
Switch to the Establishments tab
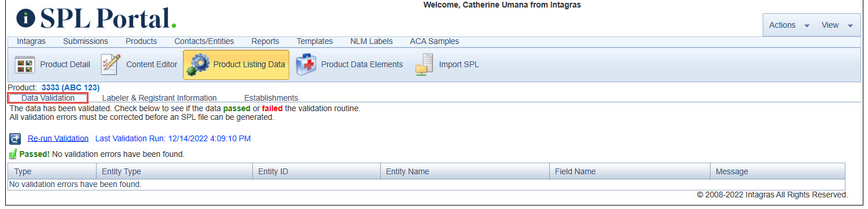271,98
